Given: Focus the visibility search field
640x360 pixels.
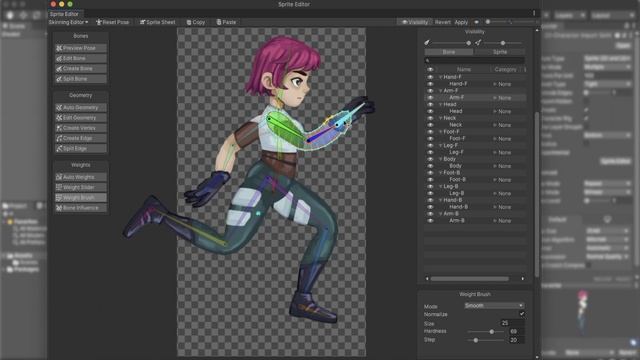Looking at the screenshot, I should pos(475,60).
